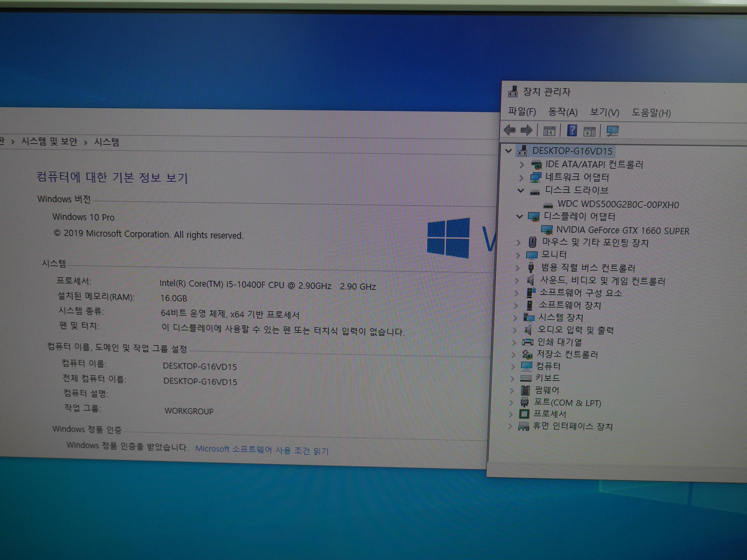Select the 범용 직렬 버스 컨트롤러 USB icon
Viewport: 747px width, 560px height.
(x=531, y=267)
